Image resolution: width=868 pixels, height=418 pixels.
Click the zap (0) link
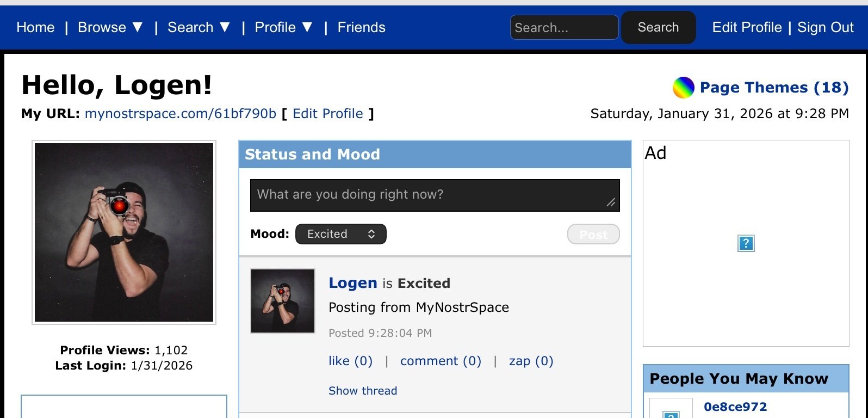coord(531,361)
